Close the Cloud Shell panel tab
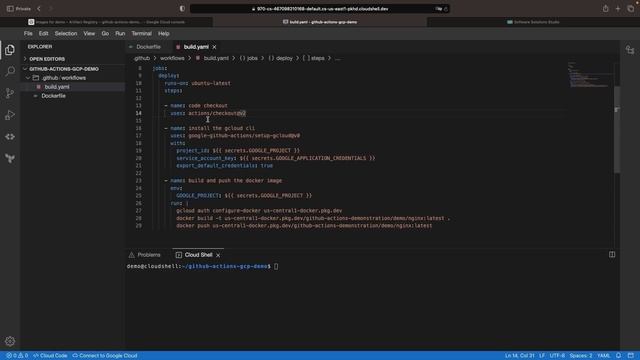This screenshot has width=640, height=360. [x=218, y=255]
